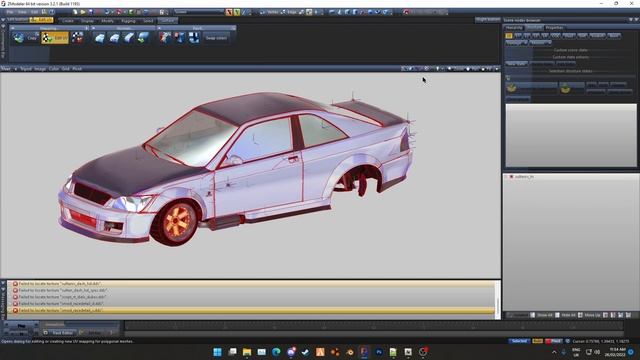Screen dimensions: 640x360
Task: Click the messages panel vertical scrollbar
Action: (x=498, y=300)
